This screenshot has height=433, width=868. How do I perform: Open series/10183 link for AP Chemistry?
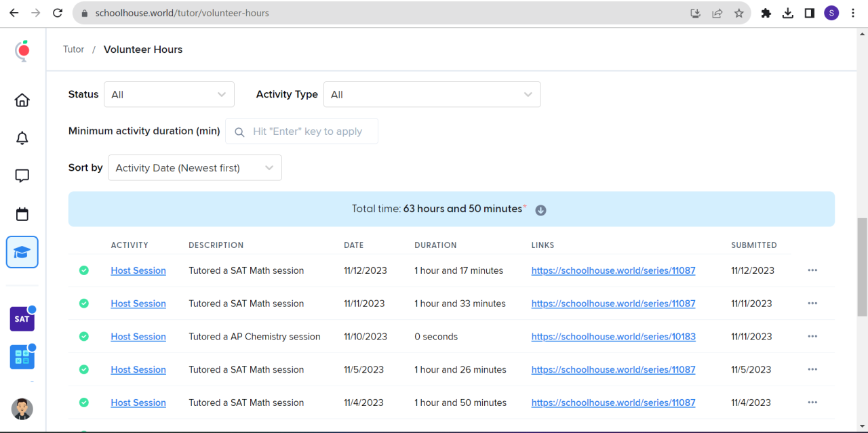(613, 337)
